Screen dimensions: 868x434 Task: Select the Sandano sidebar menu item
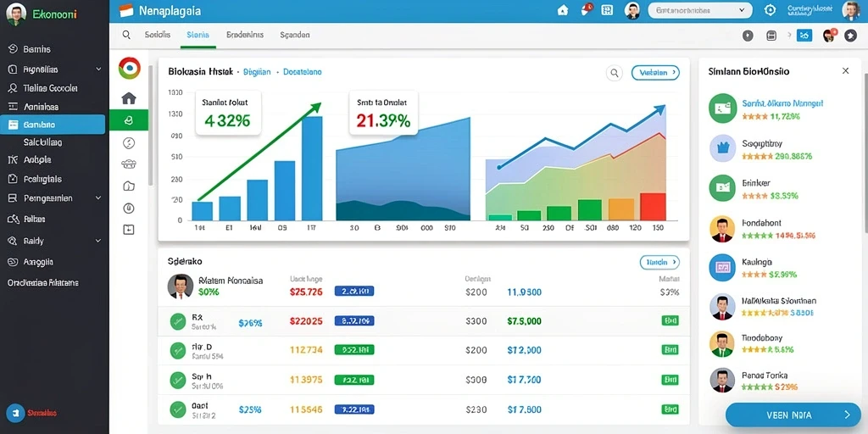tap(53, 125)
